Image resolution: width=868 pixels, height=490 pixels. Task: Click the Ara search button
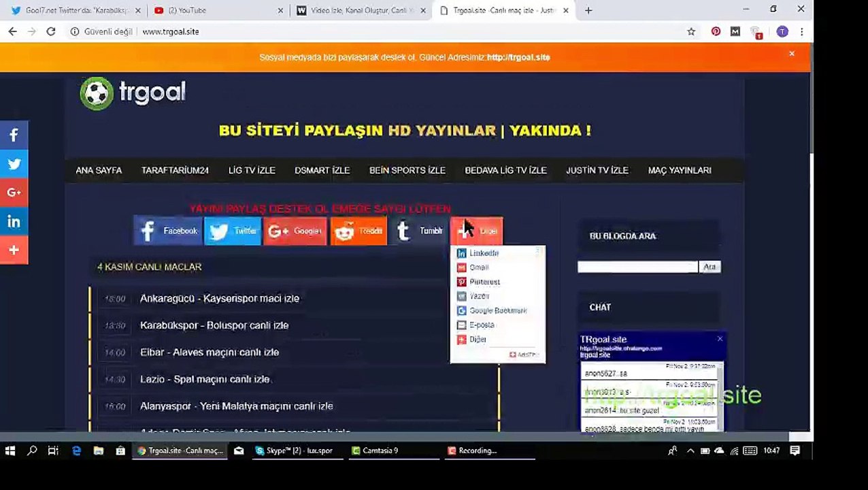(710, 267)
